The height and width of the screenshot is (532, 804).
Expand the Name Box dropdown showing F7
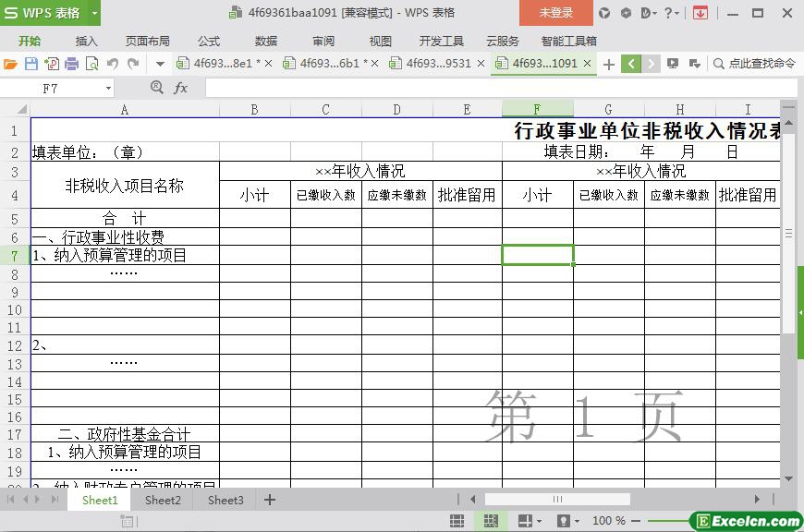[108, 89]
